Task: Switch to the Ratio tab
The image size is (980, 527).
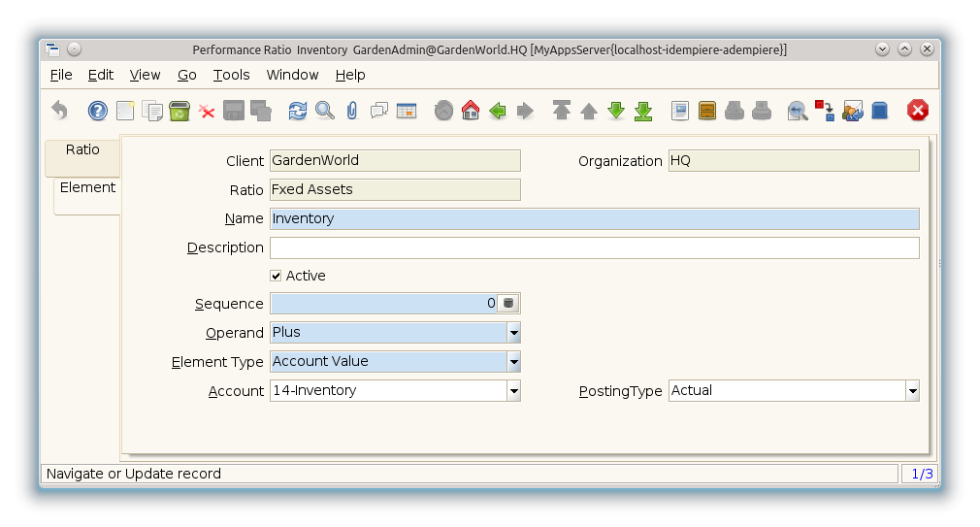Action: (x=82, y=150)
